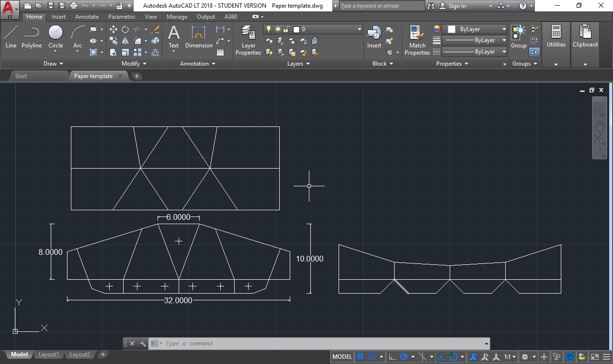Click the search binoculars icon
Screen dimensions: 613x364
pos(431,6)
